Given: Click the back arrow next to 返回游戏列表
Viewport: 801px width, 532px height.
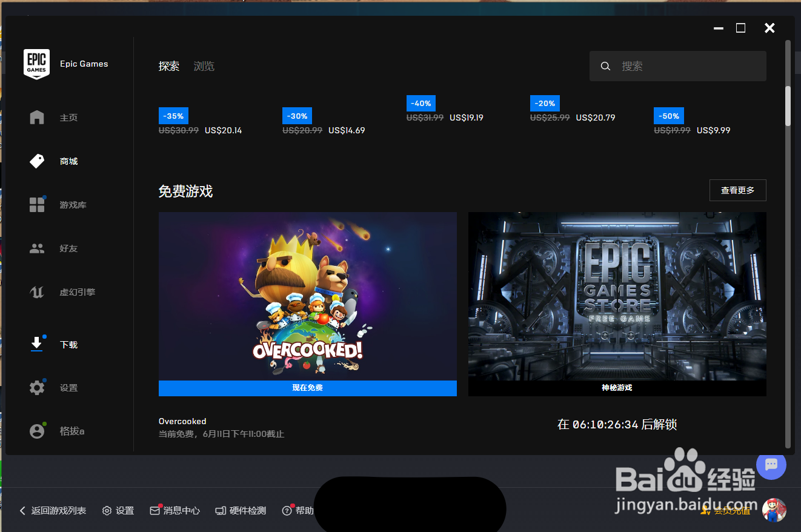Looking at the screenshot, I should point(23,511).
